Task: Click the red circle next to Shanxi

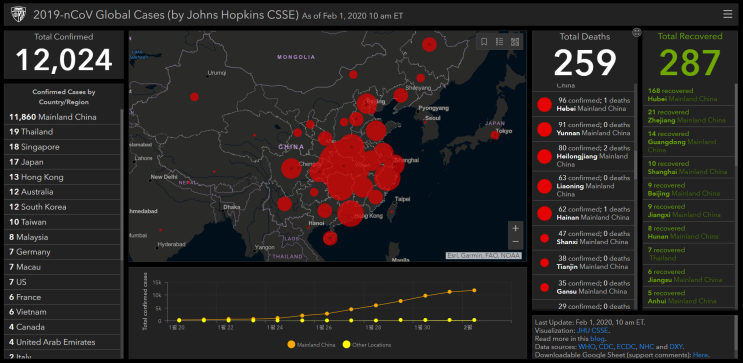Action: pyautogui.click(x=544, y=238)
